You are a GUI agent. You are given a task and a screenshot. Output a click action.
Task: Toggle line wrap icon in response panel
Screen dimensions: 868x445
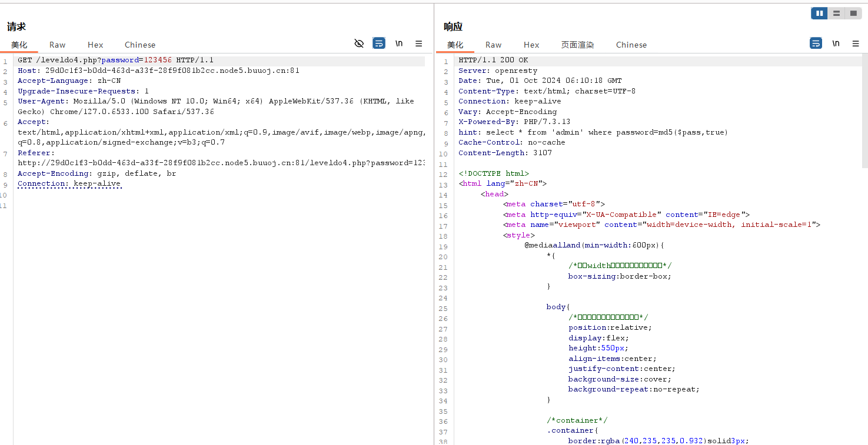(816, 44)
